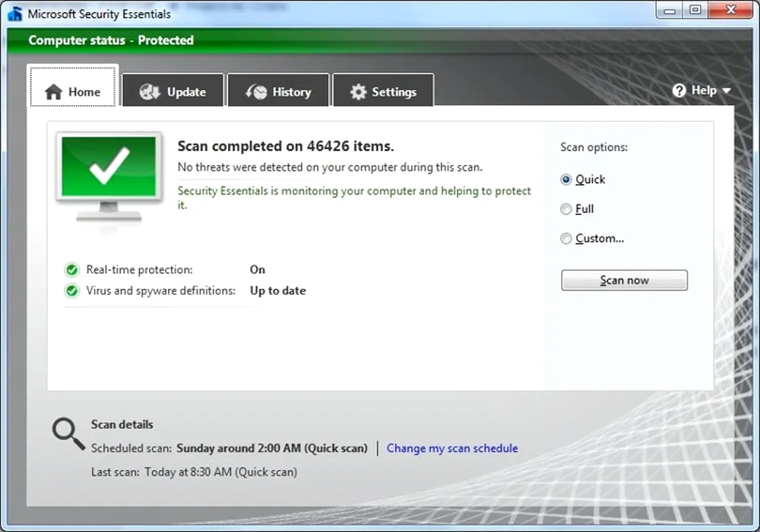Choose the Custom scan radio button
This screenshot has height=532, width=760.
click(x=566, y=239)
